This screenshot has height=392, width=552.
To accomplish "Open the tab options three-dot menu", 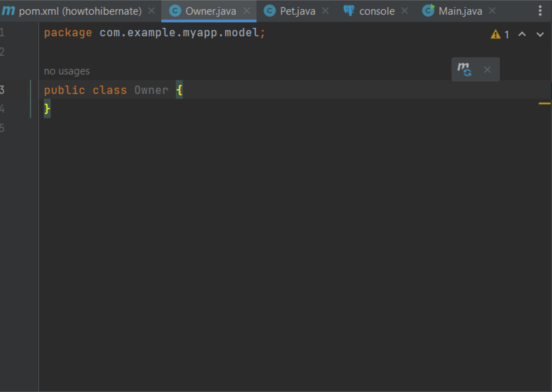I will (x=540, y=11).
